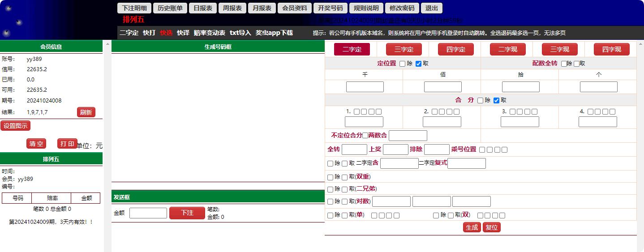Open the 赔率变动表 menu link
The width and height of the screenshot is (644, 252).
pyautogui.click(x=209, y=33)
